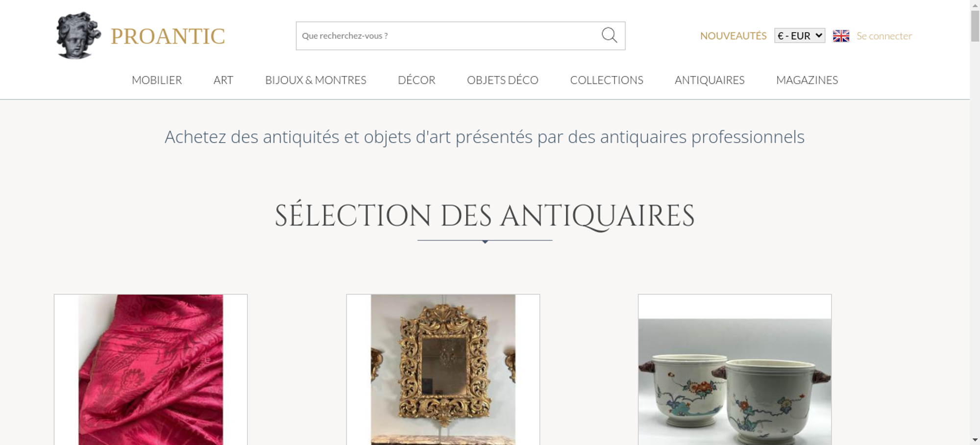
Task: Open the COLLECTIONS menu
Action: (x=607, y=80)
